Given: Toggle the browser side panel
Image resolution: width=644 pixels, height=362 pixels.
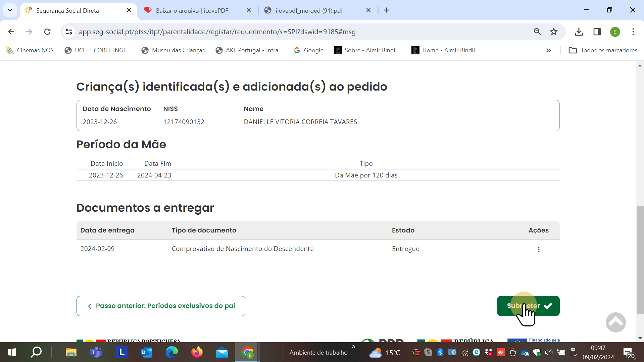Looking at the screenshot, I should tap(597, 32).
